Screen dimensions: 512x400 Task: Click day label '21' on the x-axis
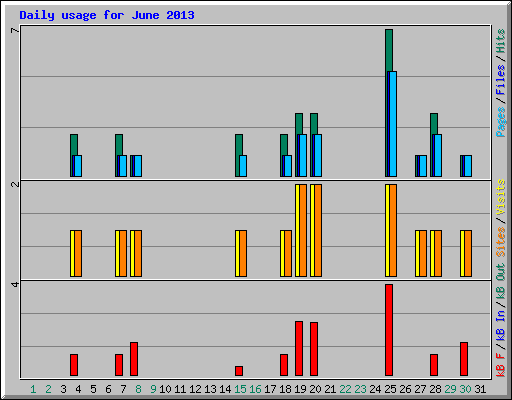point(330,389)
